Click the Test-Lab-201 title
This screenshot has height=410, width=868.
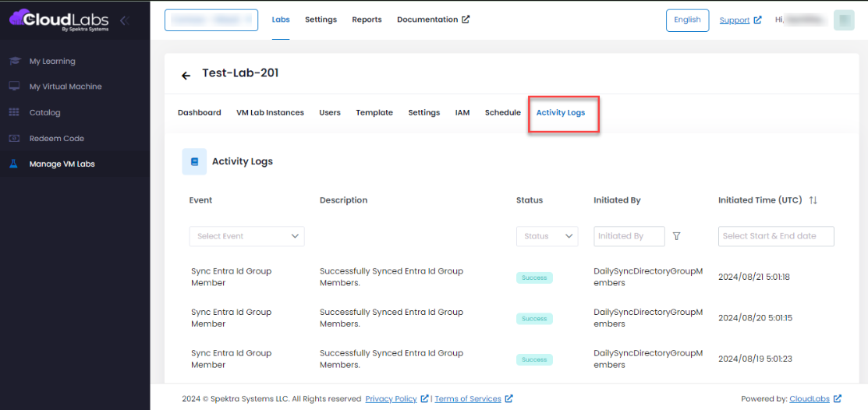click(x=240, y=73)
